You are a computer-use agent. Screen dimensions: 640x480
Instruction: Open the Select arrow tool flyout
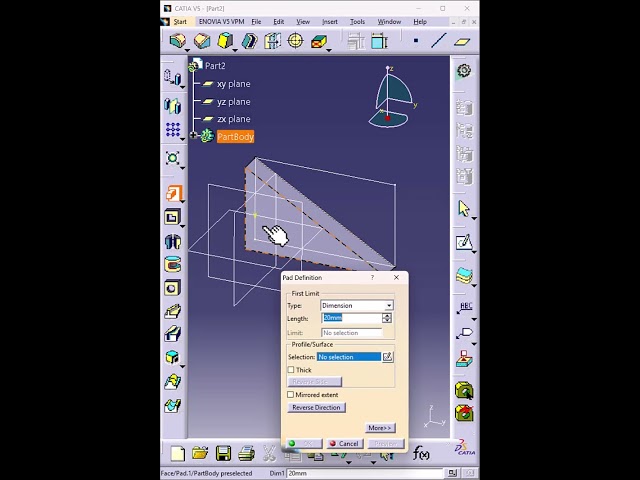[x=474, y=219]
